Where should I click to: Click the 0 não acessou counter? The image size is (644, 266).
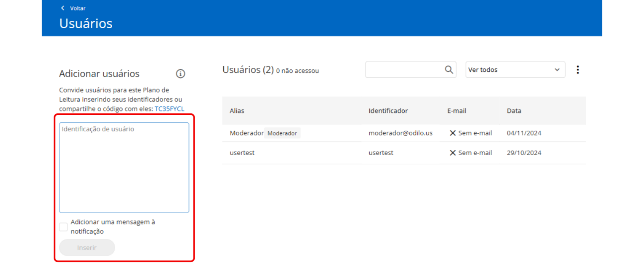[x=298, y=71]
